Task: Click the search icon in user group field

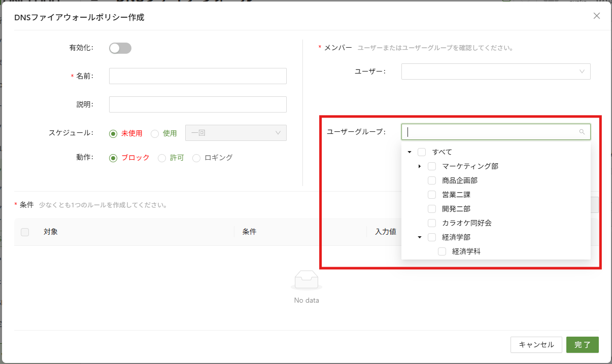Action: point(582,132)
